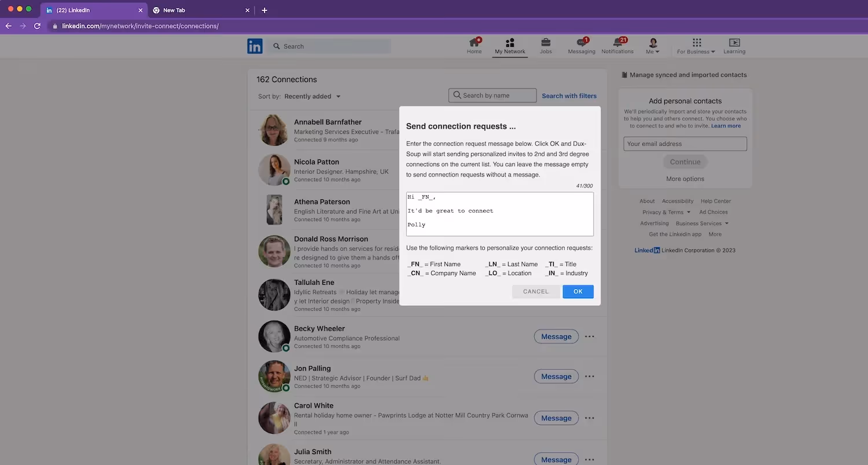868x465 pixels.
Task: Message Jon Palling
Action: pos(556,376)
